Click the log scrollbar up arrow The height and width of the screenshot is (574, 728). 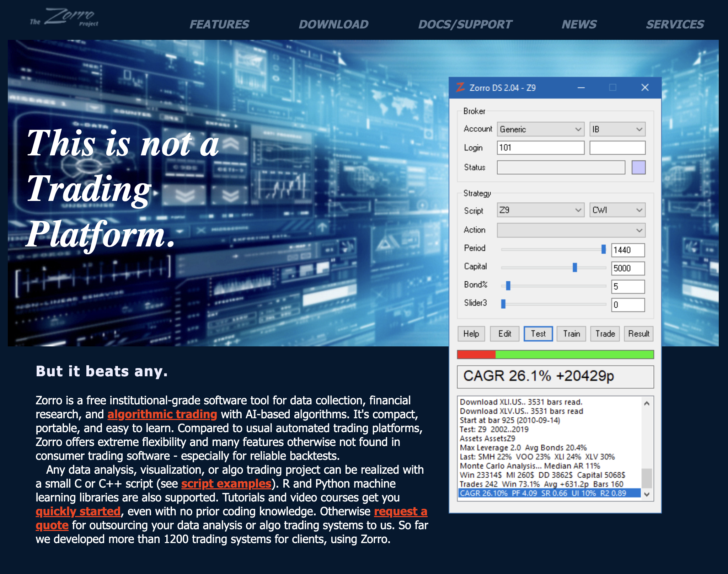tap(647, 403)
